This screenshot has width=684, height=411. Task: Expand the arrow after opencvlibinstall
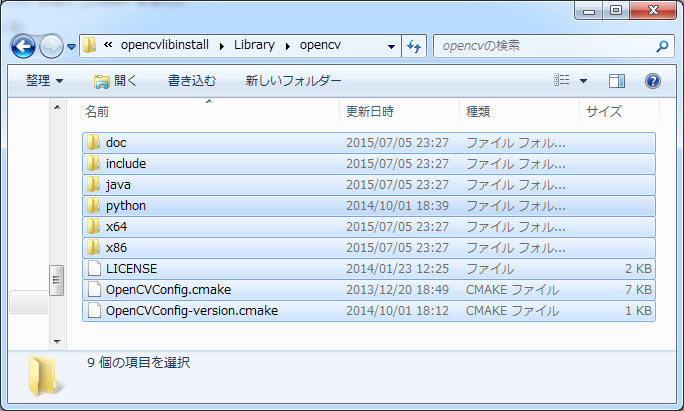coord(222,46)
